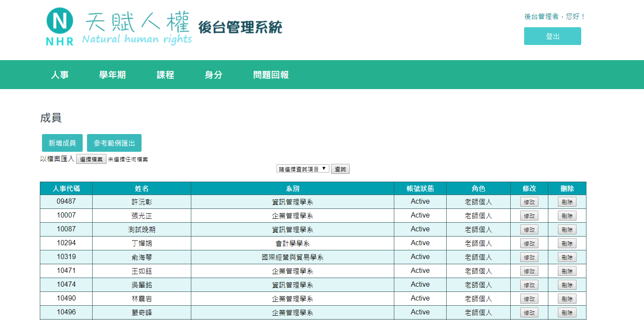Click the NHR logo icon
The width and height of the screenshot is (644, 320).
[60, 27]
